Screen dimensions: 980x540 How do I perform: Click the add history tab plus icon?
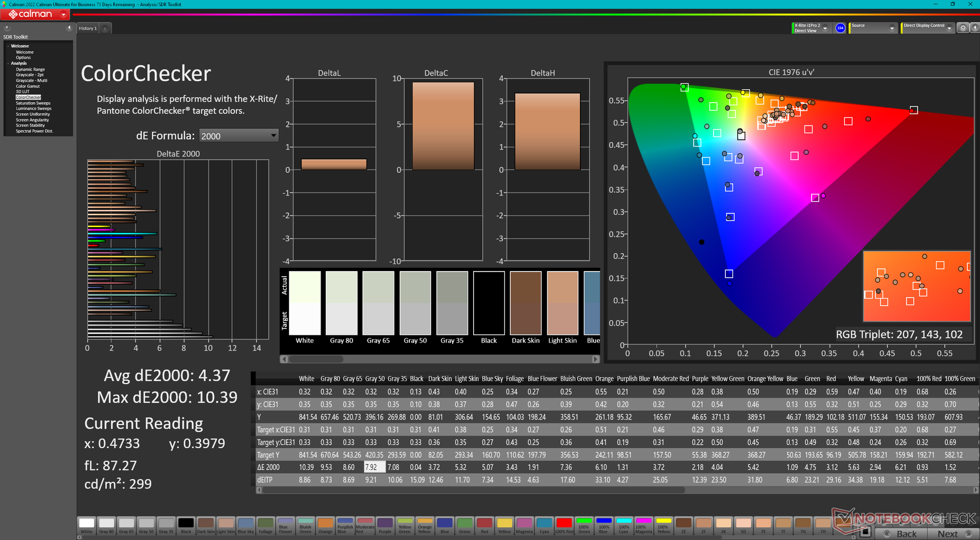[x=105, y=29]
